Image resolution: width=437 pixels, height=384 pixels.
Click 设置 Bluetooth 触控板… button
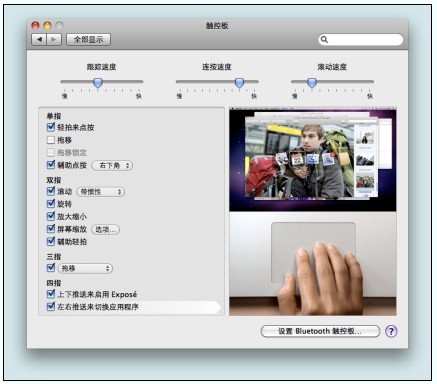320,331
